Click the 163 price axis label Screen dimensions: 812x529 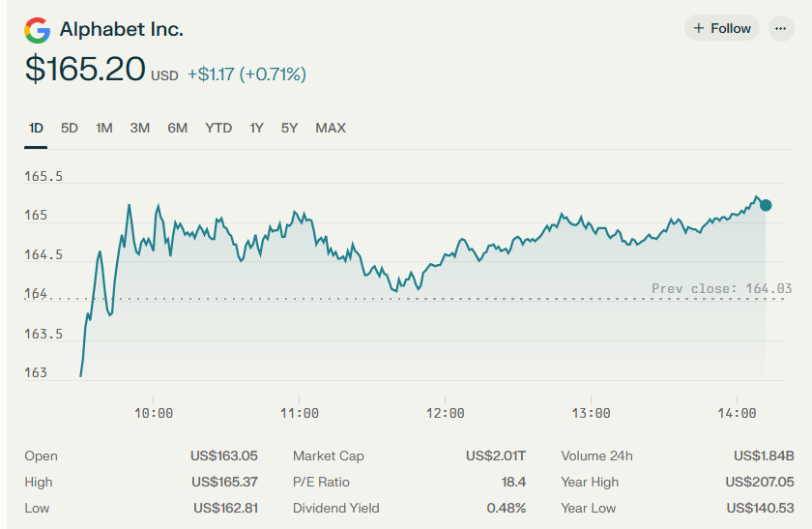coord(36,373)
